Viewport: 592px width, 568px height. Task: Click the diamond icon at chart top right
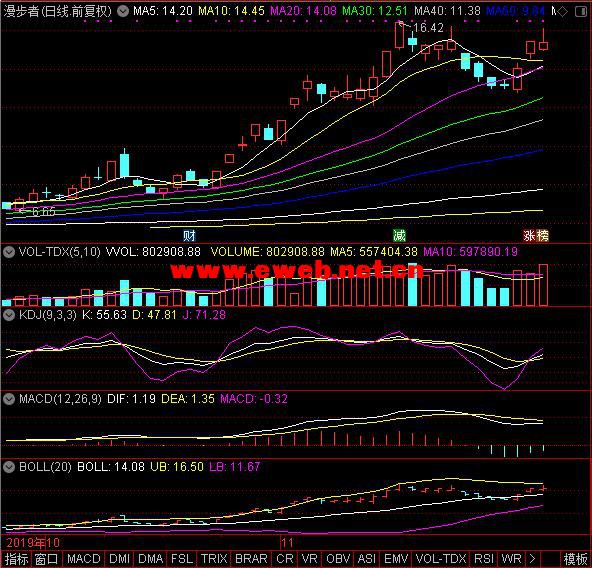coord(562,12)
